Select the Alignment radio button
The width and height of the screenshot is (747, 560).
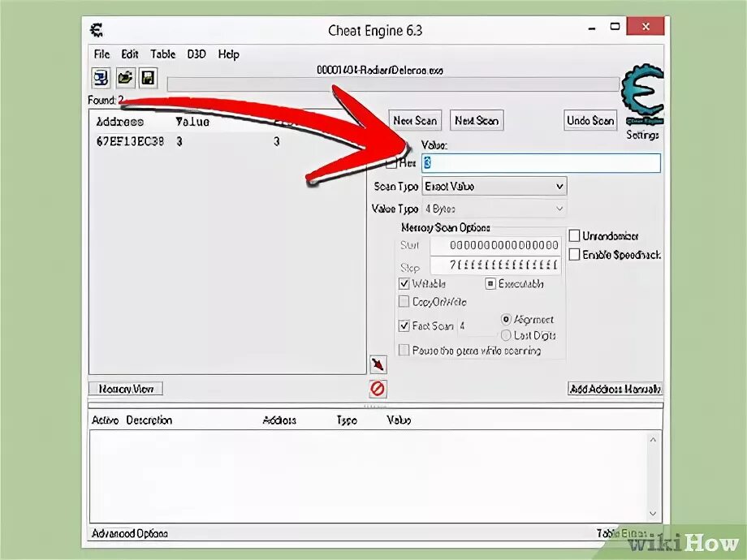click(506, 320)
